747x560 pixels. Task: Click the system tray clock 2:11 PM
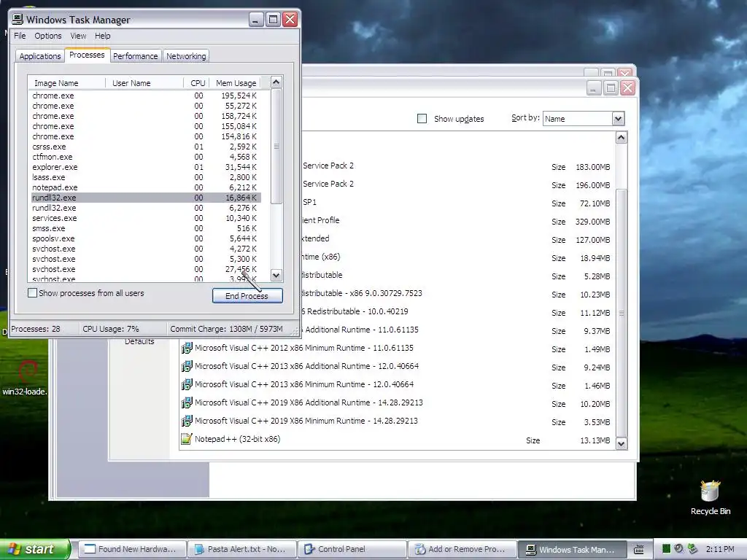719,549
